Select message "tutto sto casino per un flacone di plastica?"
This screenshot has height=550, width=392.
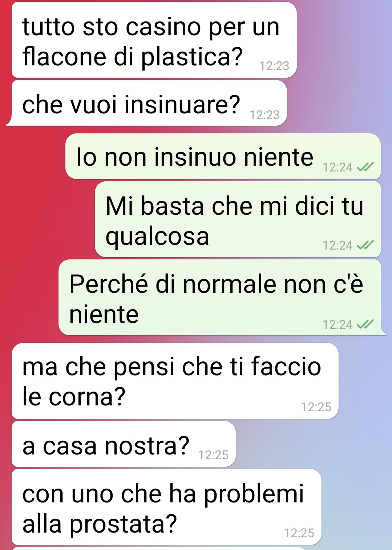click(154, 40)
